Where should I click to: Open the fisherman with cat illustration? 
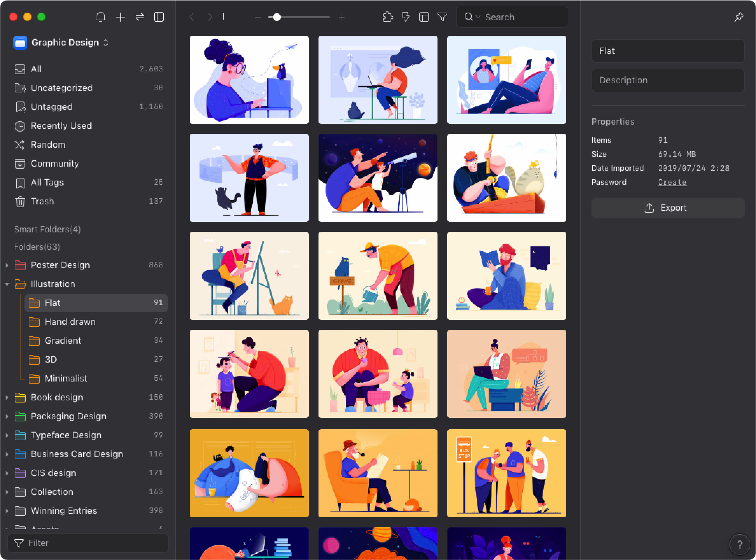click(507, 178)
